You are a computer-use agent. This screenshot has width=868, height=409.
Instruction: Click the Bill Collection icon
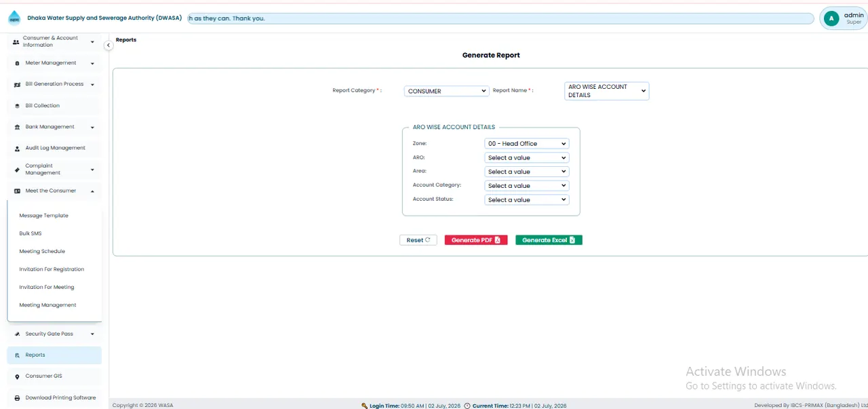(17, 106)
